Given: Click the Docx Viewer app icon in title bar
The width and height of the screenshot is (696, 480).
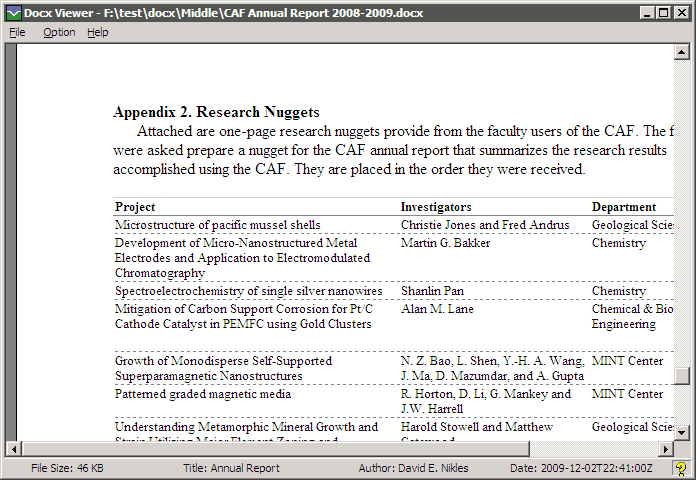Looking at the screenshot, I should pos(14,13).
